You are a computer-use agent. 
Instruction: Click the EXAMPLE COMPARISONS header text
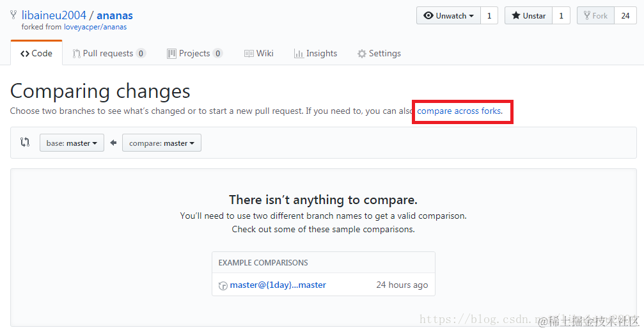coord(263,262)
